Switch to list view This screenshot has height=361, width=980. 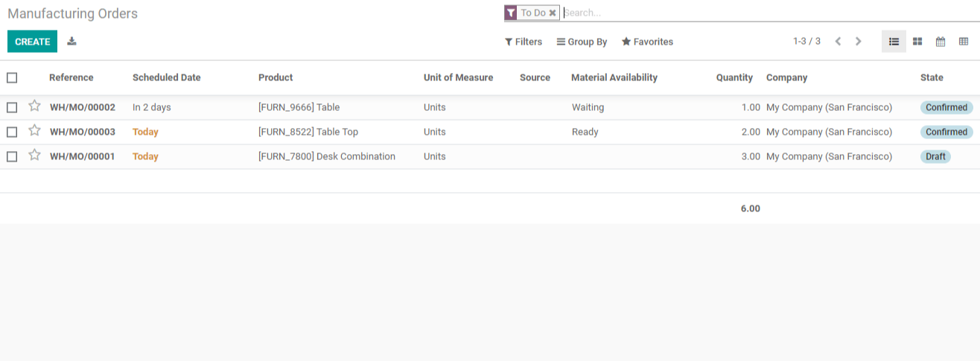(894, 42)
